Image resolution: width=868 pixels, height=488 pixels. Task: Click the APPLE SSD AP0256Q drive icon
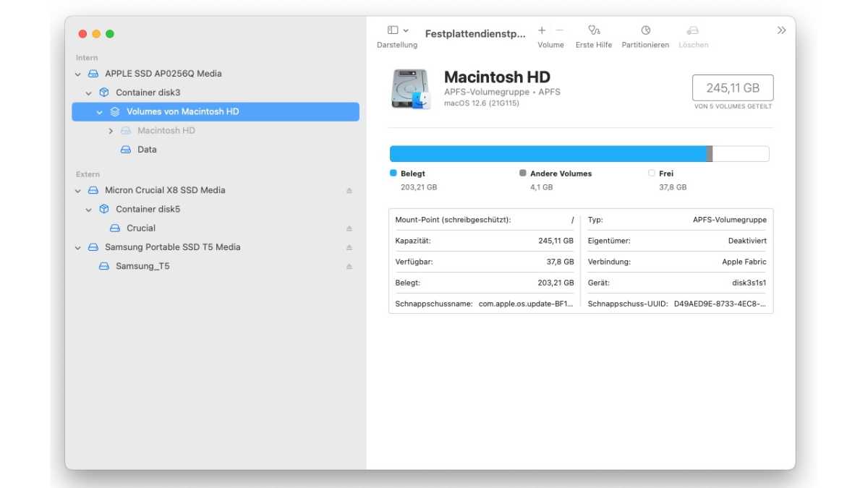coord(93,74)
